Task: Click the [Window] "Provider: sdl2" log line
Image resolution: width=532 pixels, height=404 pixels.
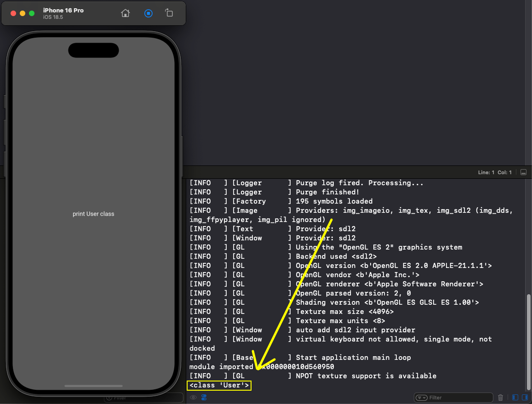Action: click(273, 239)
